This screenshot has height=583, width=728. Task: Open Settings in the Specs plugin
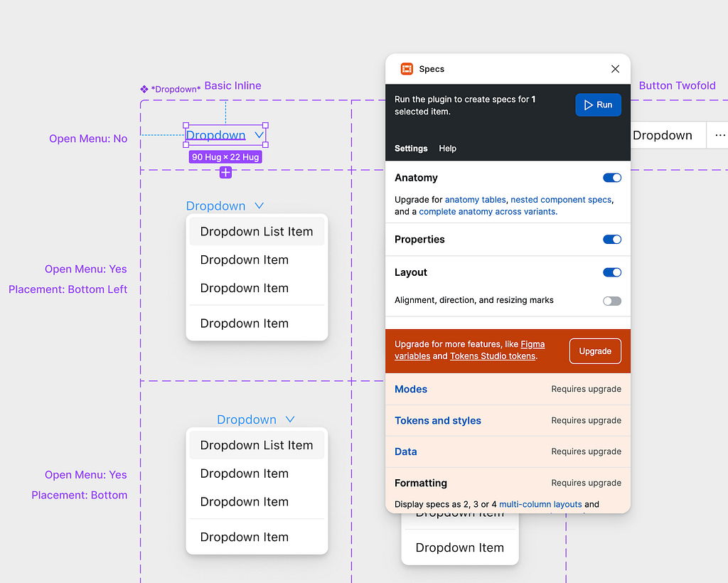pos(411,149)
